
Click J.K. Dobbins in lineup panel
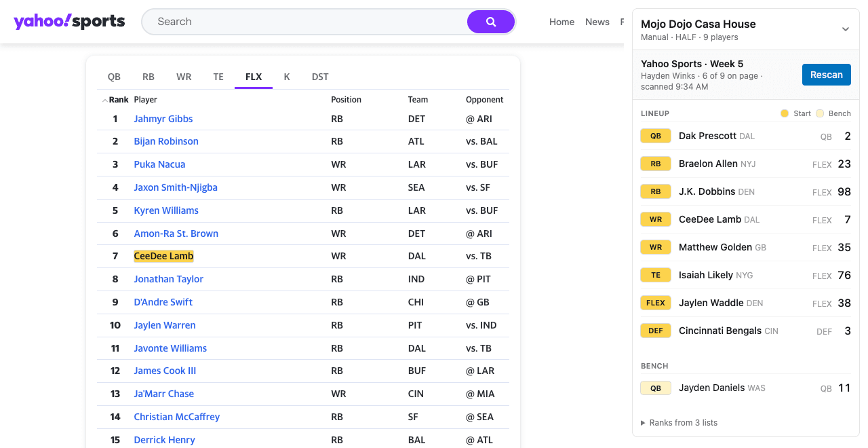tap(707, 191)
